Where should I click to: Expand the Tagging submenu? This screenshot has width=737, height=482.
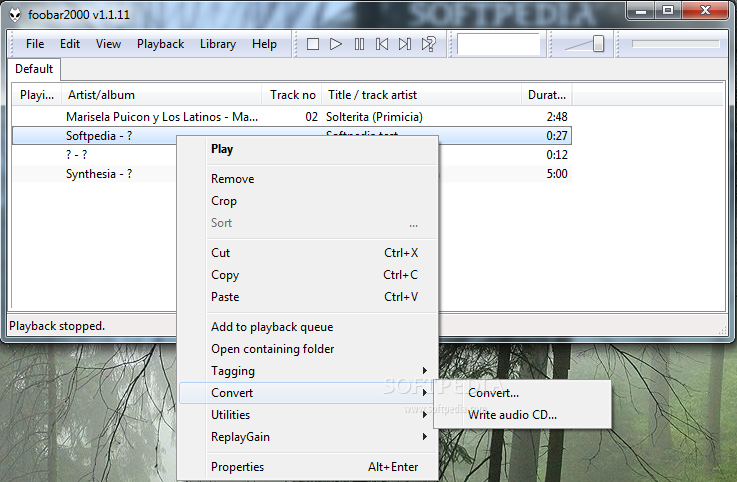[x=308, y=371]
